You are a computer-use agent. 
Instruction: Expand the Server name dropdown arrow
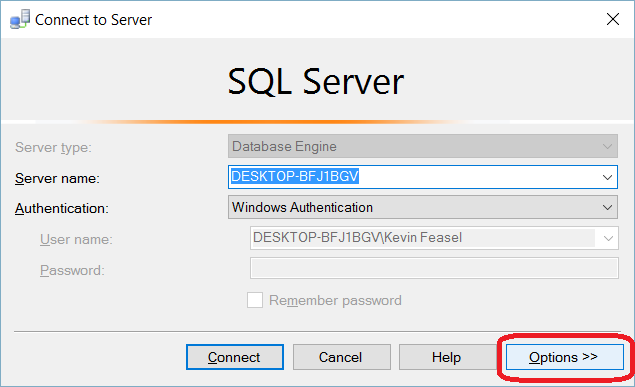point(607,177)
